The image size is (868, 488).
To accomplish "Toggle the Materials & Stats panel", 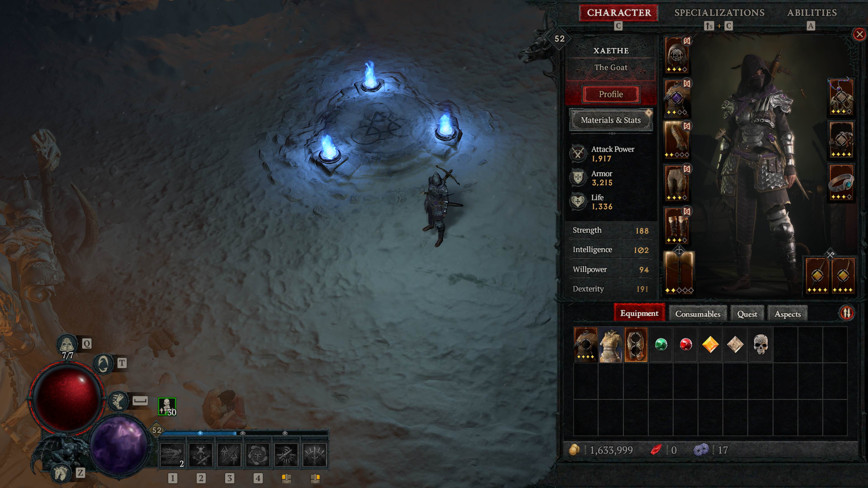I will click(x=611, y=120).
